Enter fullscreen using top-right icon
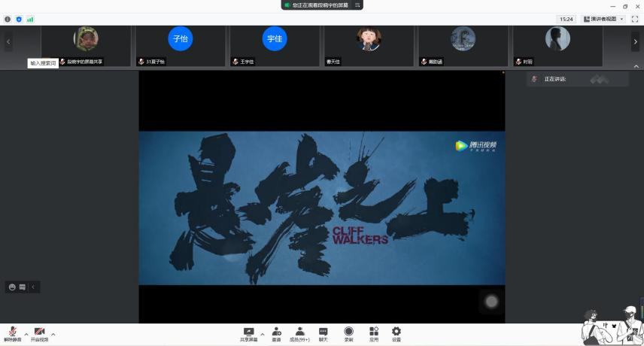Viewport: 644px width, 346px height. [x=635, y=19]
